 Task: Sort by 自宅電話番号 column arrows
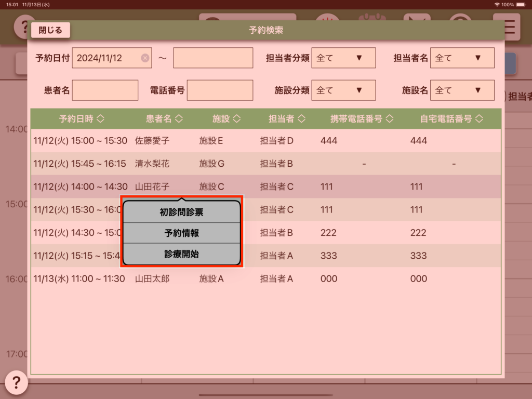coord(479,119)
